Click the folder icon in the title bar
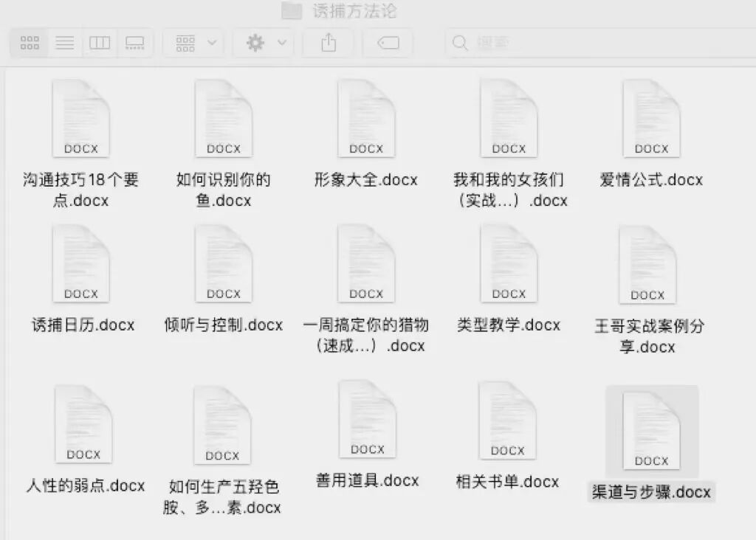The height and width of the screenshot is (540, 756). (292, 10)
